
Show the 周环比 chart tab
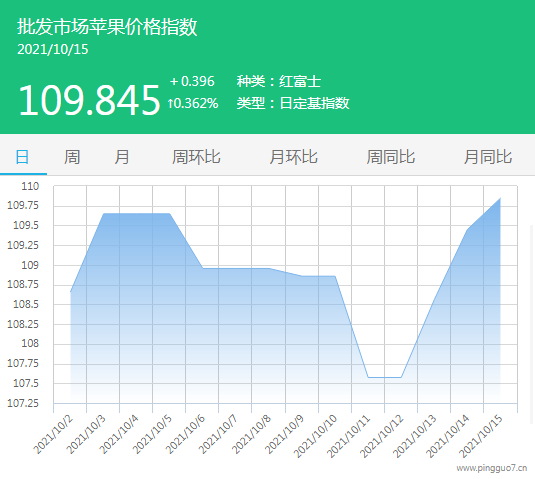point(196,157)
